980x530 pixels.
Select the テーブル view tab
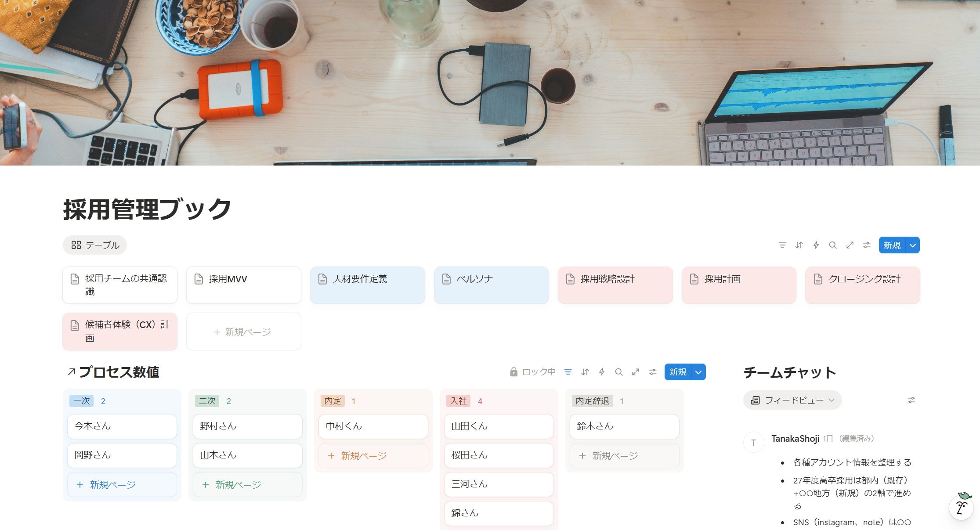tap(95, 245)
